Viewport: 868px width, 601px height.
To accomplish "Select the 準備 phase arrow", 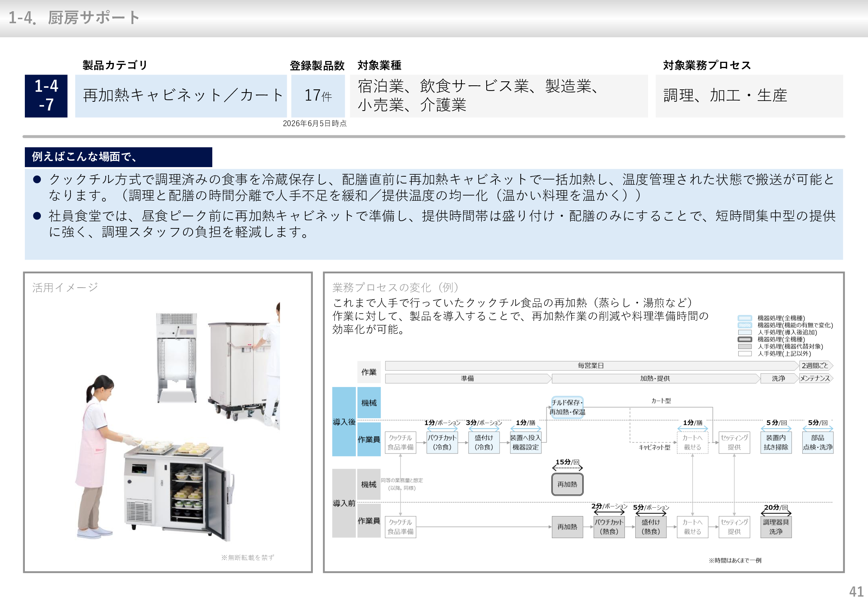I will coord(468,378).
